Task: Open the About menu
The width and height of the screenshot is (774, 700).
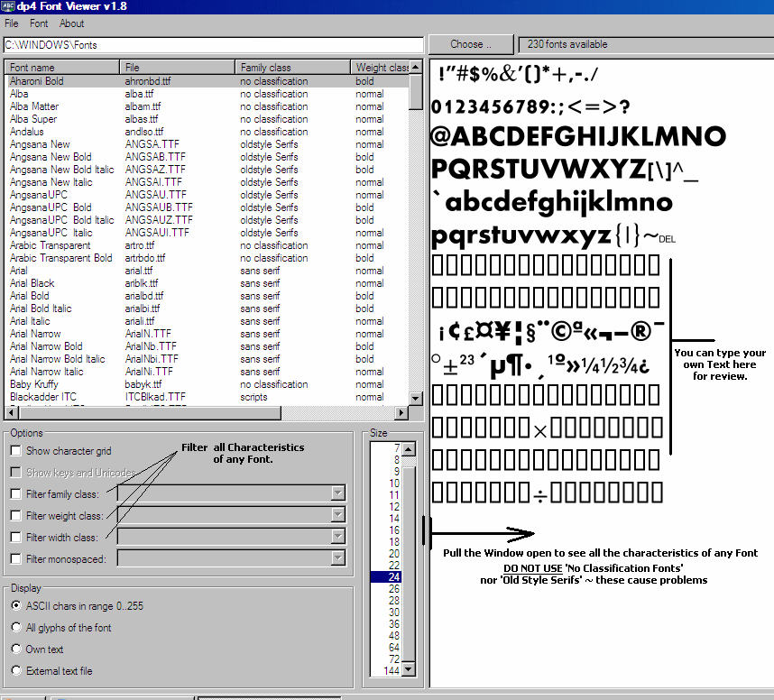Action: 71,23
